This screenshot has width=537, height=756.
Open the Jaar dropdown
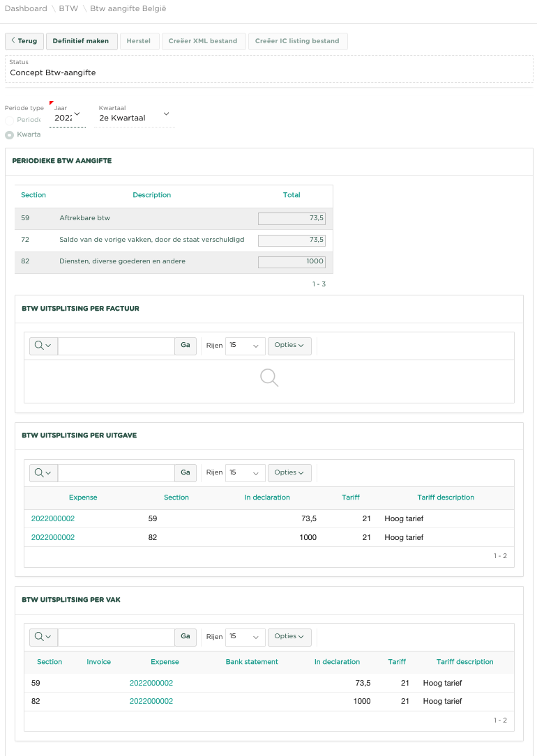(68, 118)
